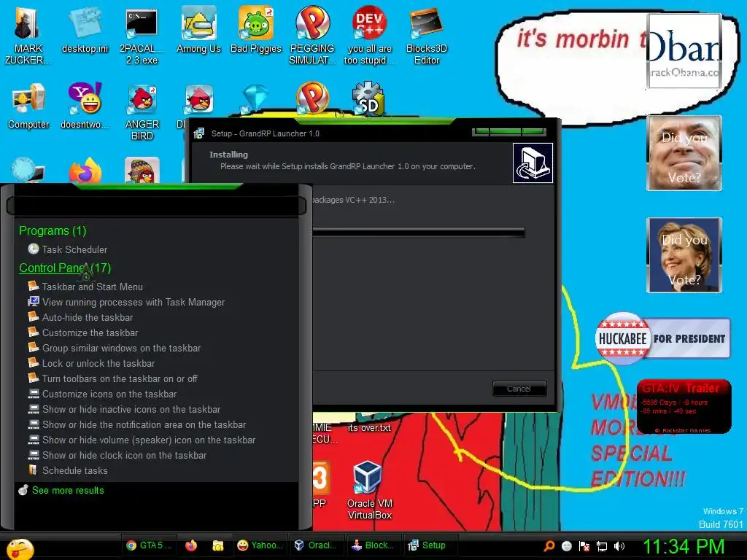The width and height of the screenshot is (747, 560).
Task: Click the 11:34 PM taskbar clock
Action: pyautogui.click(x=684, y=545)
